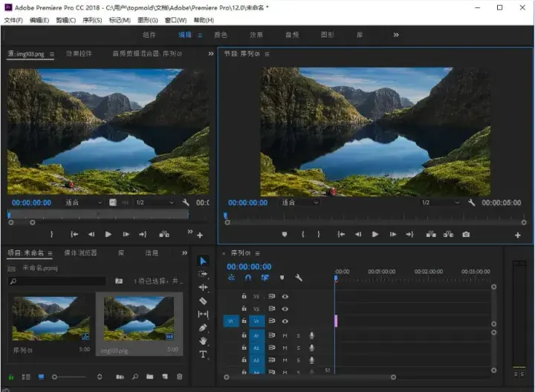Select the Pen tool
This screenshot has height=392, width=535.
204,327
